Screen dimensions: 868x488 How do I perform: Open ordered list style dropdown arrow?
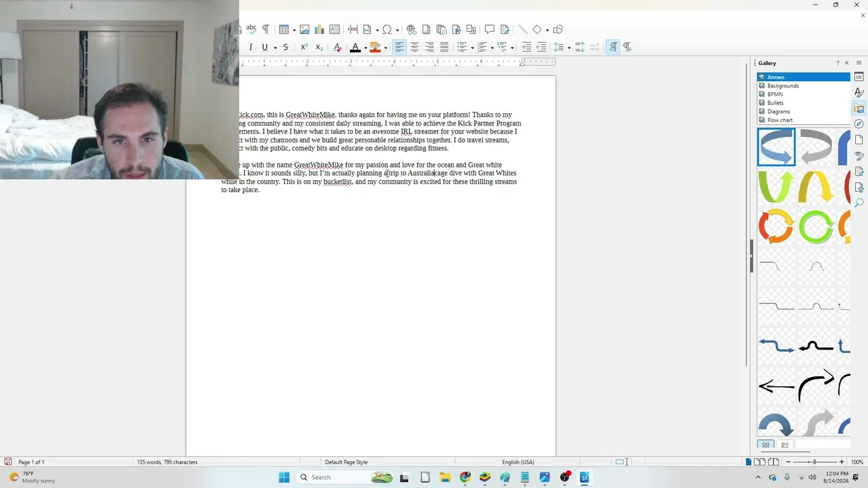492,47
